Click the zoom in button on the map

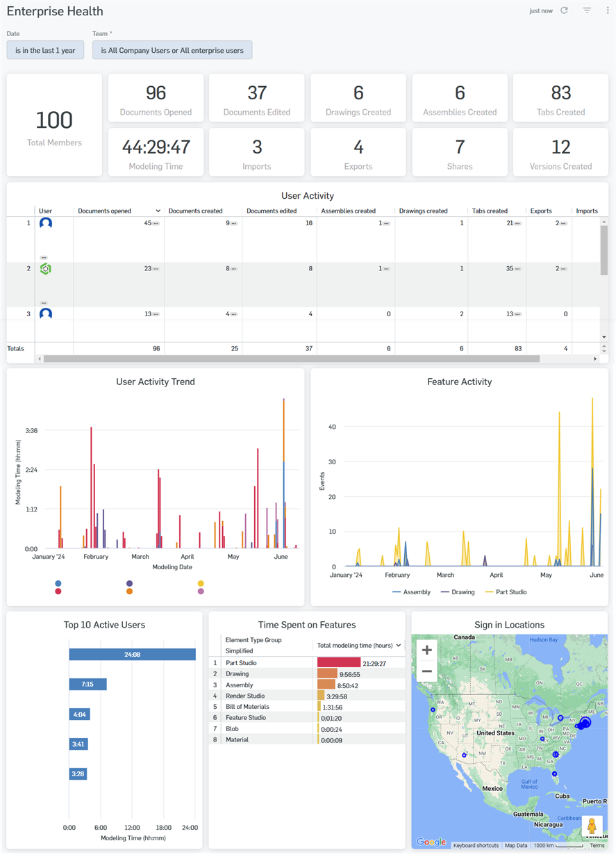coord(426,651)
